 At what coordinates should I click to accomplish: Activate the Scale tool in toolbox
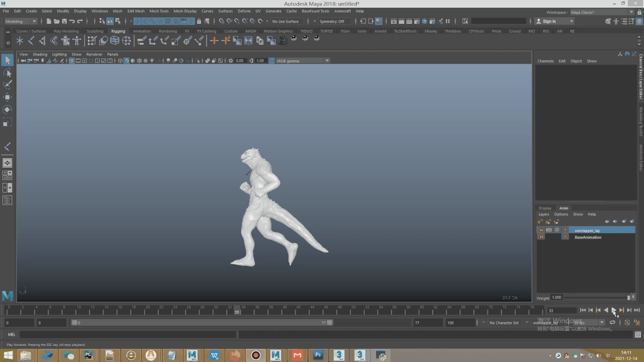click(x=7, y=122)
